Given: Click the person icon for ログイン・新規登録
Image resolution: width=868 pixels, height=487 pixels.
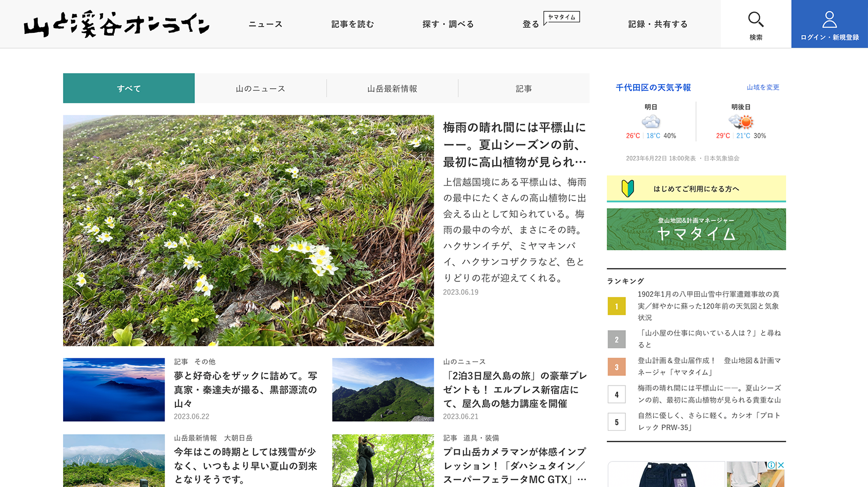Looking at the screenshot, I should [x=828, y=19].
